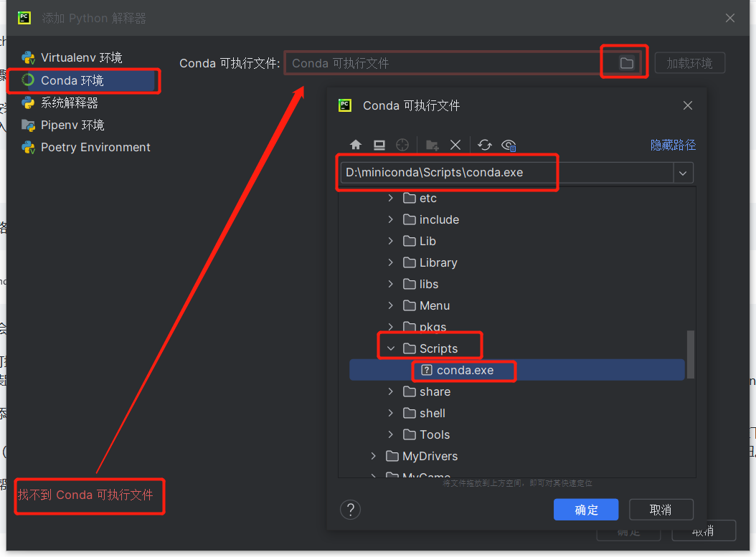Expand the MyDrivers folder

(x=374, y=456)
